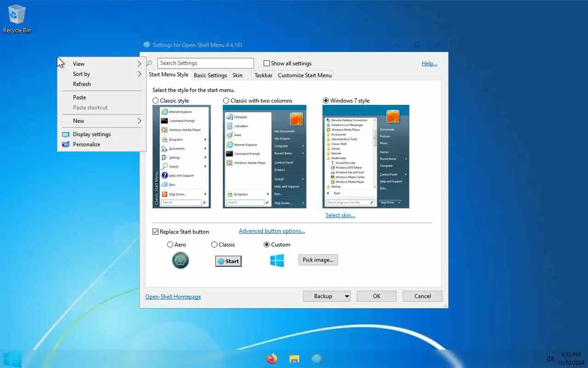Image resolution: width=588 pixels, height=368 pixels.
Task: Click the Personalize menu icon
Action: [x=65, y=144]
